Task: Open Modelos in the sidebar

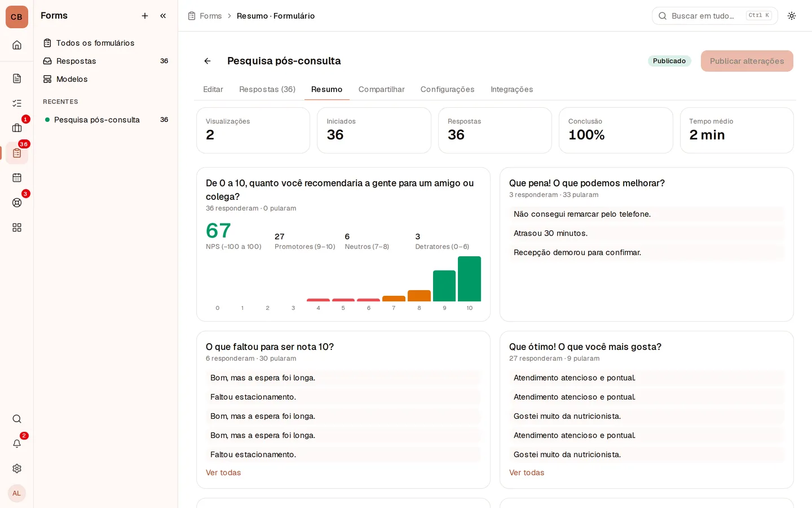Action: [105, 79]
